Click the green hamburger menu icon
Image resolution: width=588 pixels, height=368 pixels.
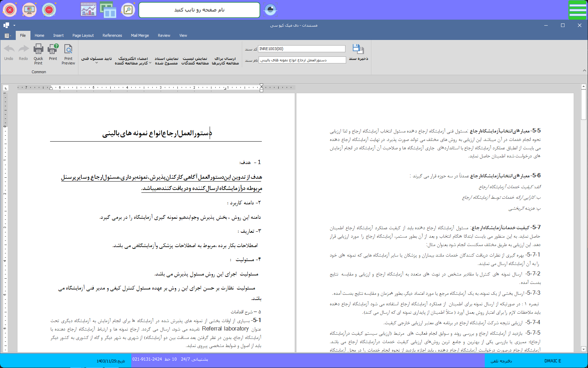click(577, 10)
